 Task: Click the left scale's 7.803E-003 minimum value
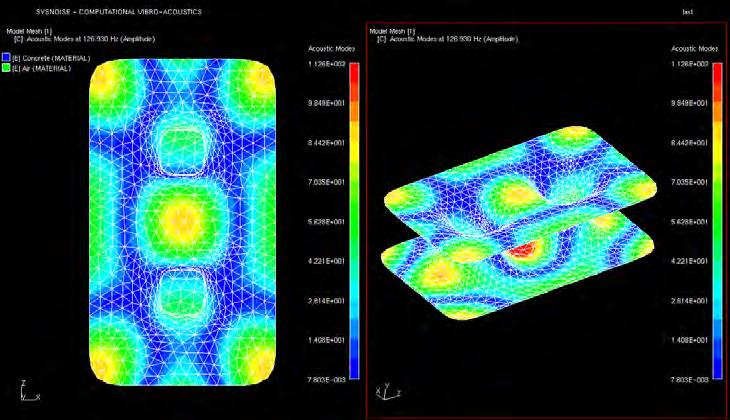click(326, 380)
